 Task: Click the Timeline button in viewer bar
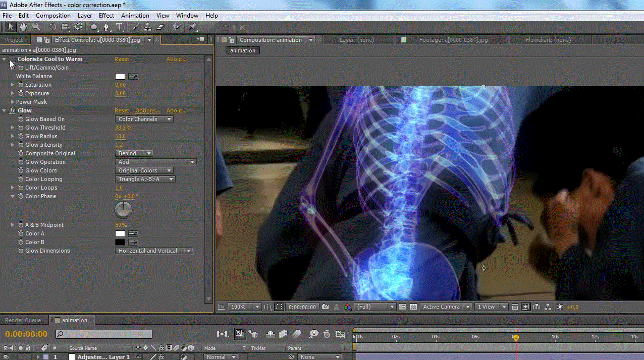click(537, 307)
